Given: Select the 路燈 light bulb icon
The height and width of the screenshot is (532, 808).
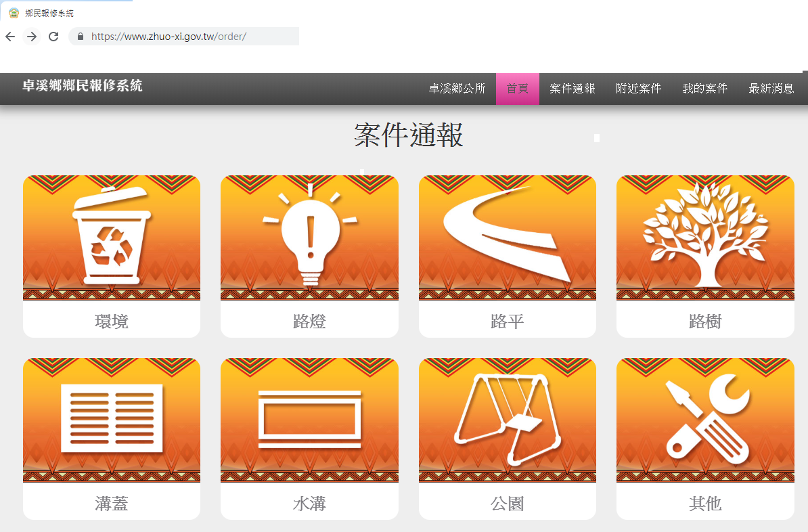Looking at the screenshot, I should [310, 235].
